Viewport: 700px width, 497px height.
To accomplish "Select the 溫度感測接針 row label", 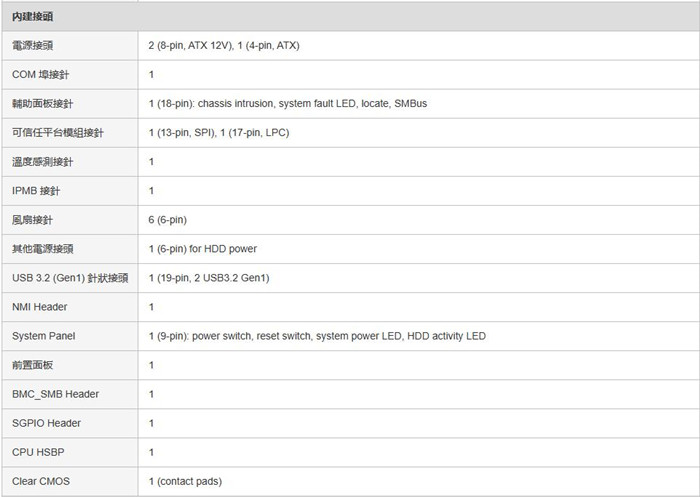I will [x=42, y=162].
